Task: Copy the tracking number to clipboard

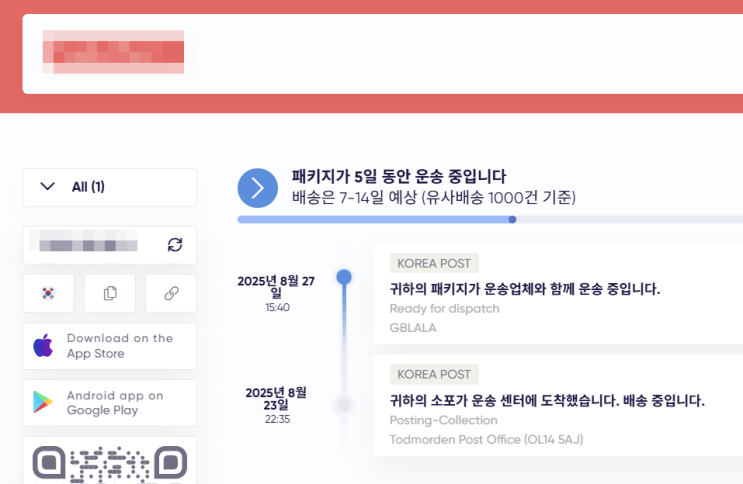Action: (110, 293)
